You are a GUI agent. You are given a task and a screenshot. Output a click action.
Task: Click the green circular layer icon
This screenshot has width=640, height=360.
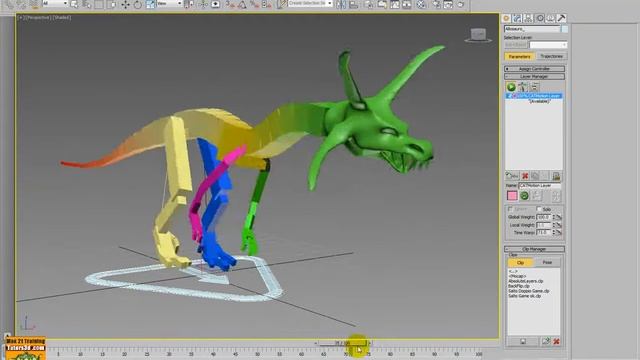(524, 196)
